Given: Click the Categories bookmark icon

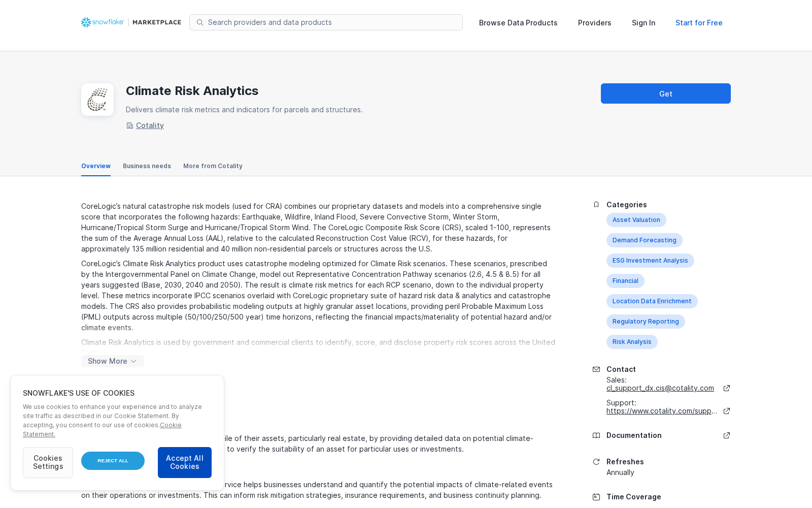Looking at the screenshot, I should (x=596, y=205).
